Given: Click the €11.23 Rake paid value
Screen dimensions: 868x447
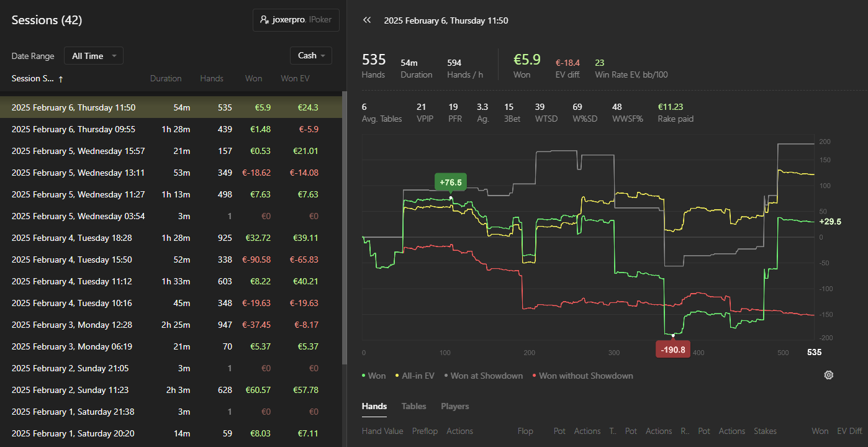Looking at the screenshot, I should (x=671, y=107).
